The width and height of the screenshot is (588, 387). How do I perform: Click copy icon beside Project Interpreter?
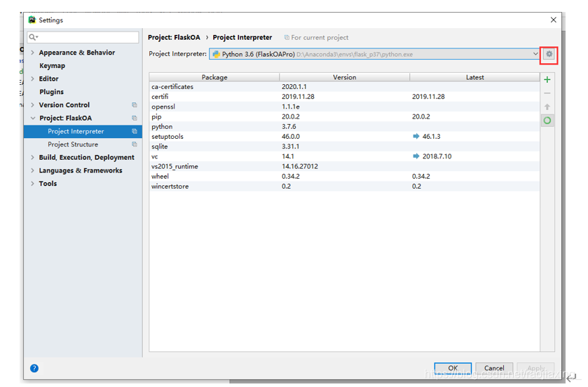[135, 131]
